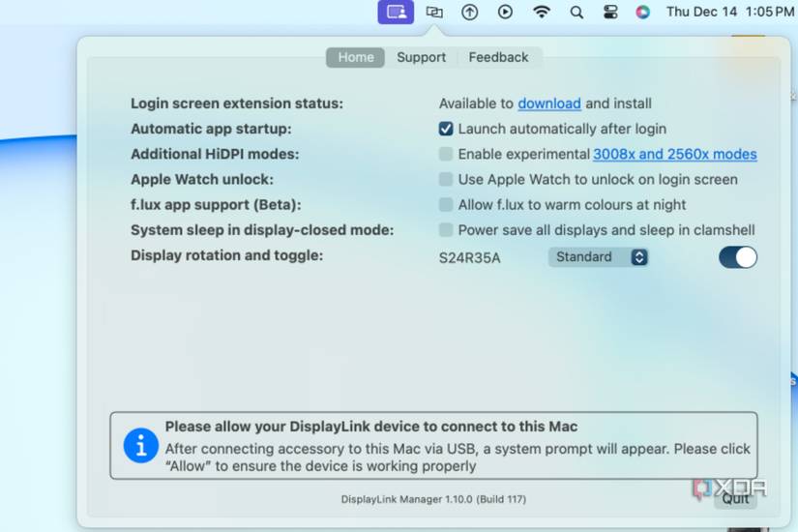
Task: Click the date and time in menu bar
Action: point(730,12)
